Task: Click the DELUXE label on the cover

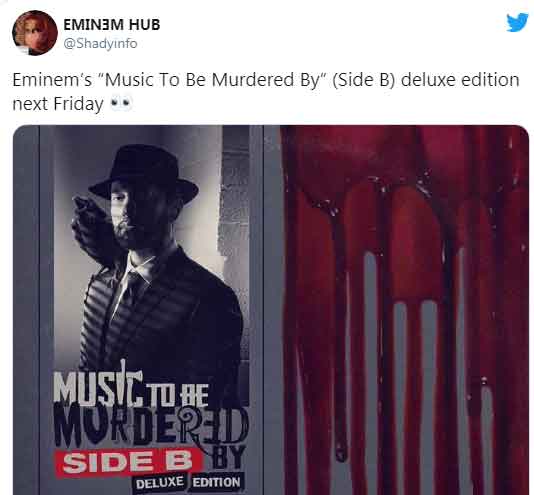Action: pos(160,482)
